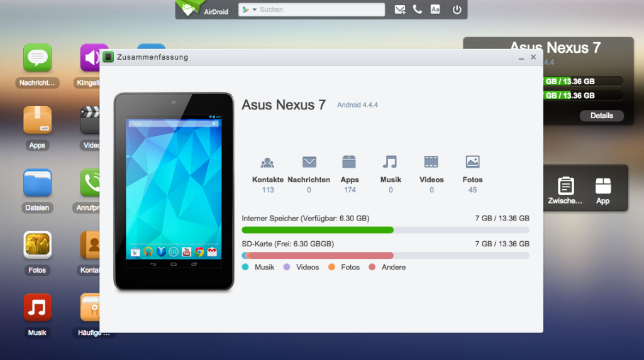The image size is (644, 360).
Task: Click the AirDroid logo in toolbar
Action: [x=203, y=9]
